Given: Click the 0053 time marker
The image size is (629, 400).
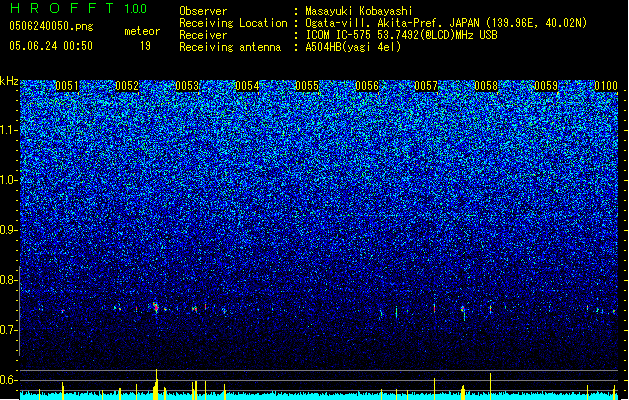Looking at the screenshot, I should pyautogui.click(x=187, y=86).
